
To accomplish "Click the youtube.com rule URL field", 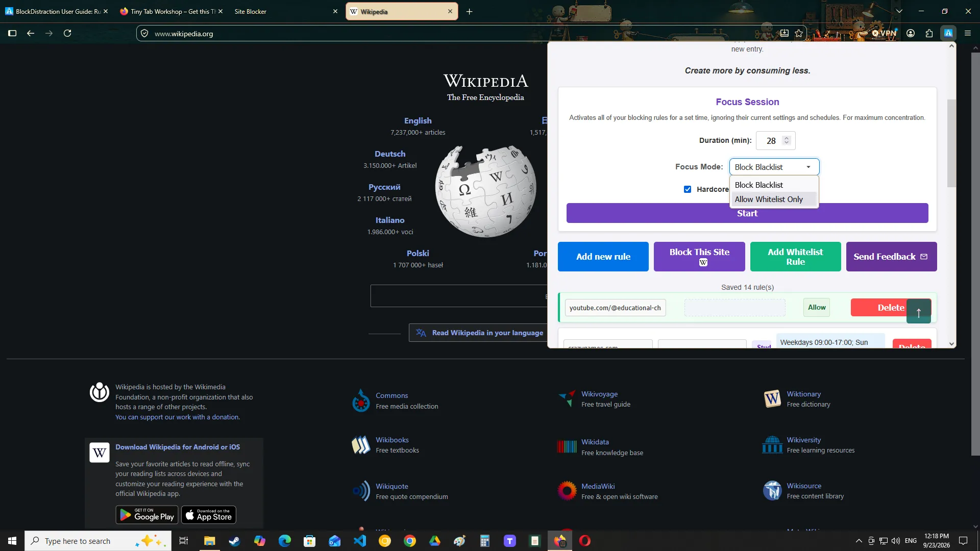I will 615,308.
